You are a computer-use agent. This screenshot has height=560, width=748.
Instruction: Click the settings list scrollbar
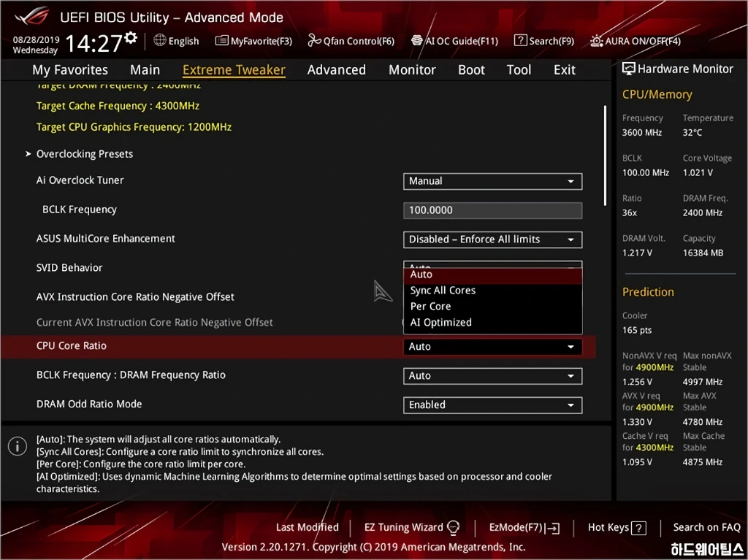(x=605, y=156)
